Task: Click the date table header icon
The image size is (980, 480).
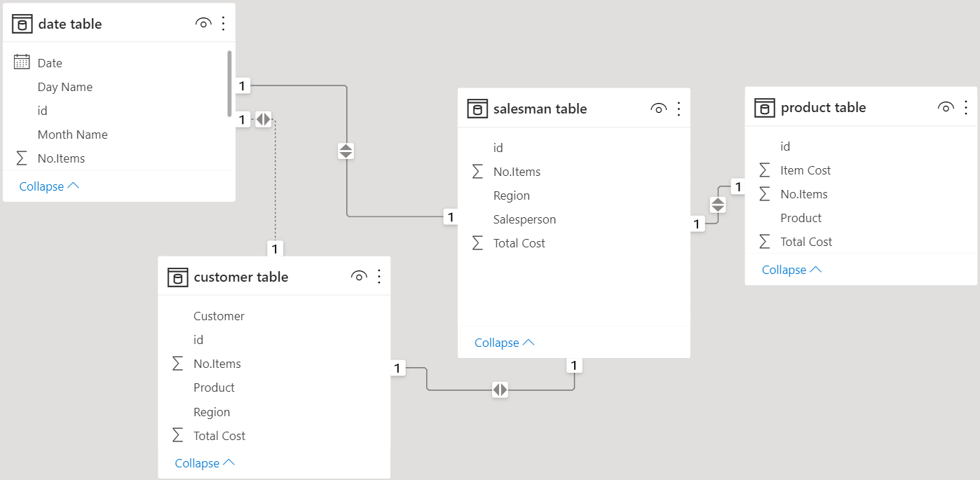Action: coord(21,23)
